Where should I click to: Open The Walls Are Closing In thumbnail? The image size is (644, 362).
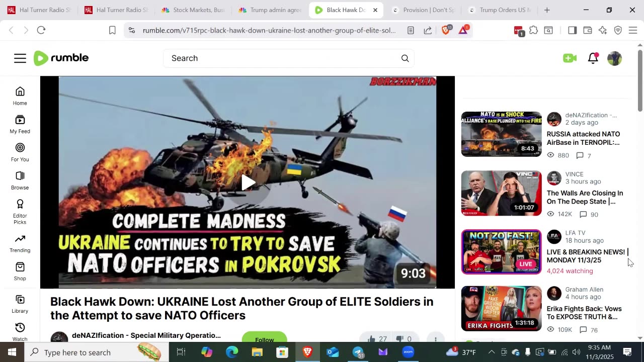tap(502, 193)
